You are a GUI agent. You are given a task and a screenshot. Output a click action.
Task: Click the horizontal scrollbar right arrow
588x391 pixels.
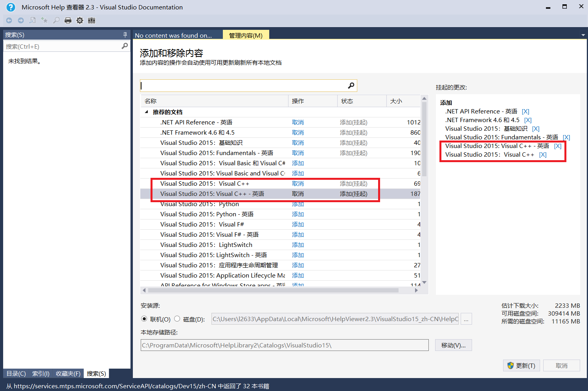pyautogui.click(x=416, y=291)
